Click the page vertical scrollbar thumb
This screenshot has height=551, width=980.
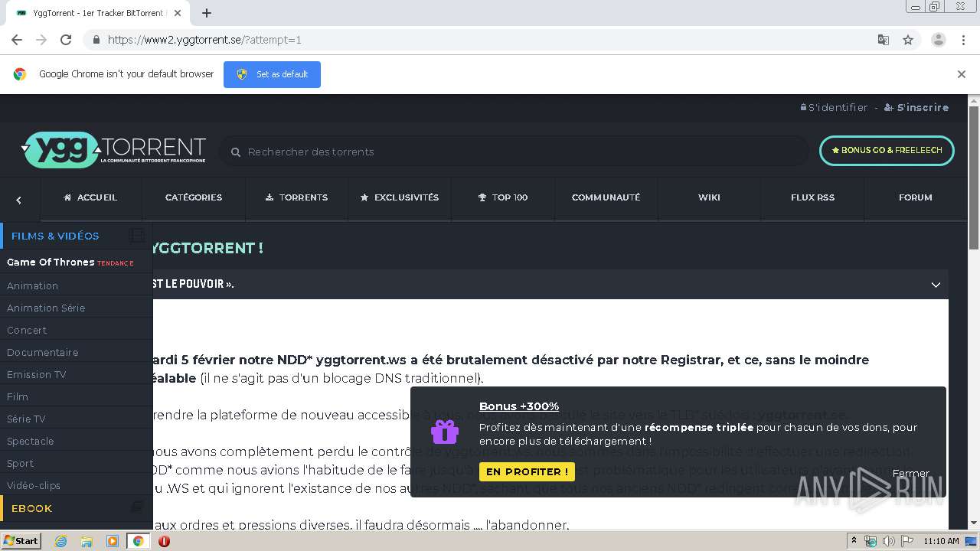pyautogui.click(x=973, y=178)
